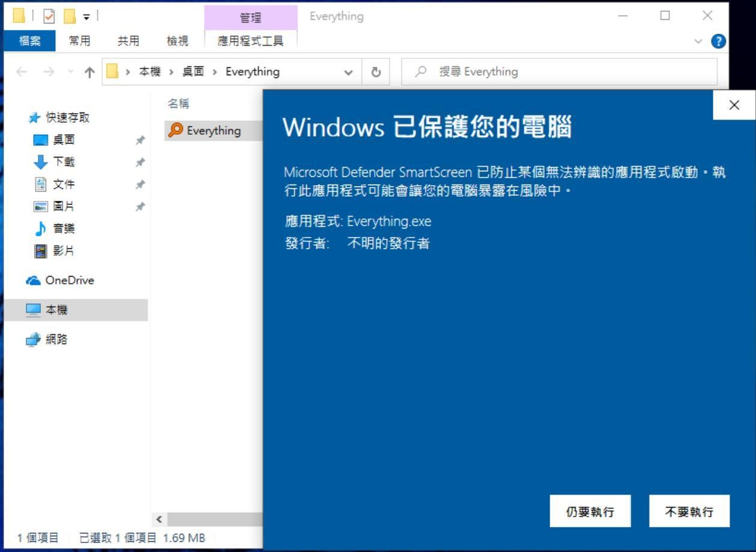
Task: Open the address bar history dropdown
Action: click(x=348, y=71)
